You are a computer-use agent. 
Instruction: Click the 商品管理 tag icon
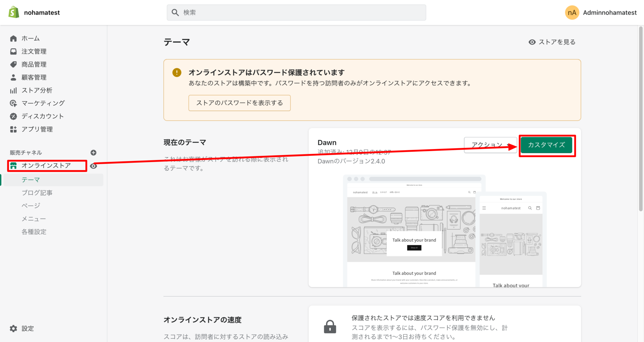[13, 64]
